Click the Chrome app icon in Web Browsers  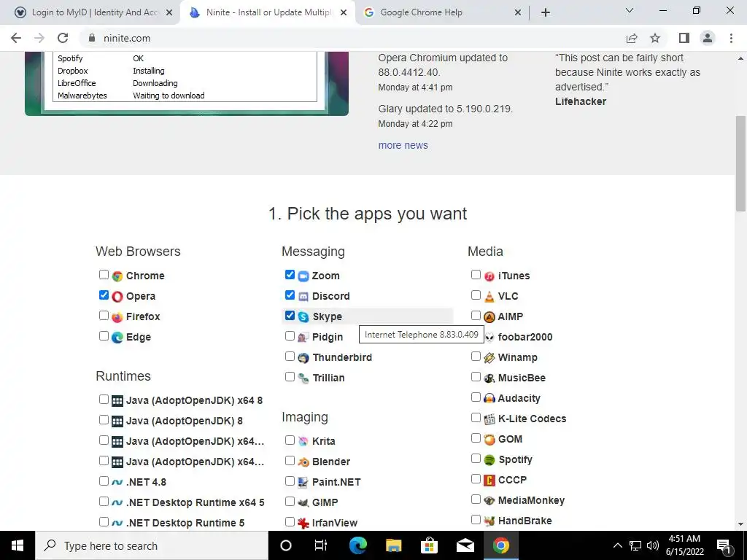[117, 276]
